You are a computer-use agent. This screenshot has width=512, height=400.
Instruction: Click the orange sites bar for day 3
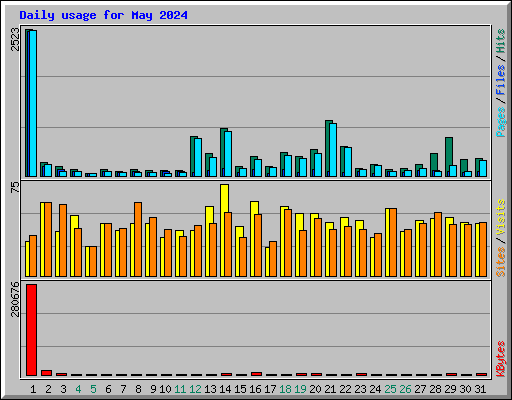pyautogui.click(x=63, y=240)
